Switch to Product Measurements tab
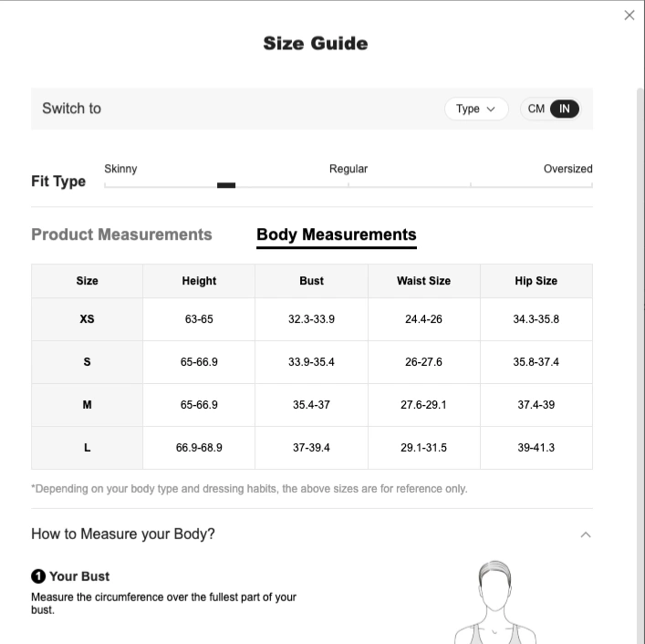Image resolution: width=645 pixels, height=644 pixels. coord(121,234)
